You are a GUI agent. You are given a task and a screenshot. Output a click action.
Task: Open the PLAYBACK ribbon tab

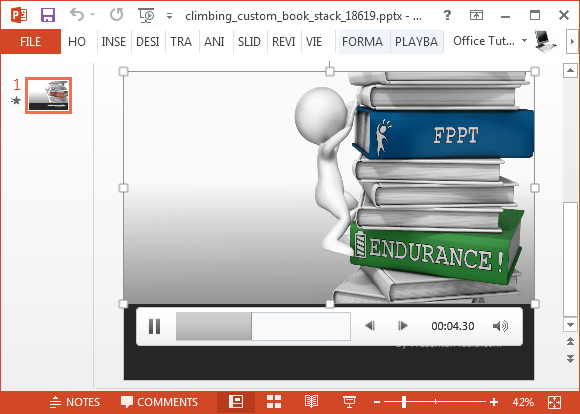tap(417, 41)
